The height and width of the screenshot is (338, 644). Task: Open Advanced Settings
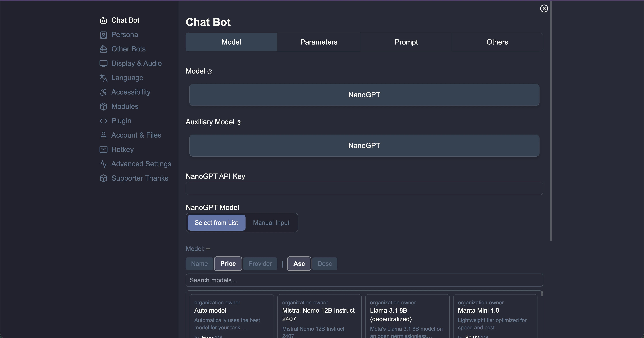pos(141,164)
